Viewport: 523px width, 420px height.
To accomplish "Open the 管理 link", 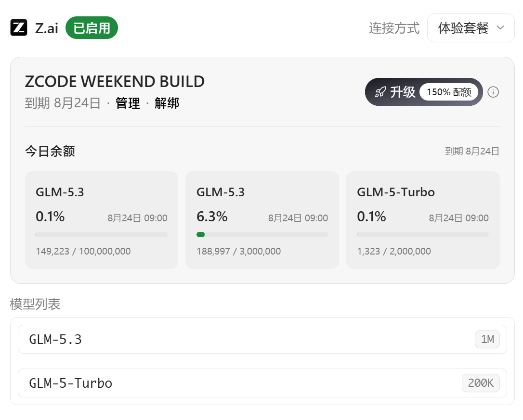I will [128, 103].
